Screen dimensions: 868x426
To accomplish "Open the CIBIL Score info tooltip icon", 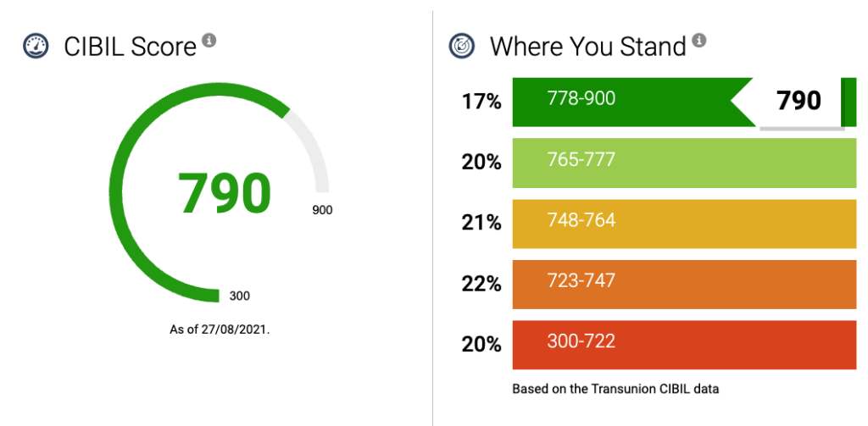I will pyautogui.click(x=209, y=40).
